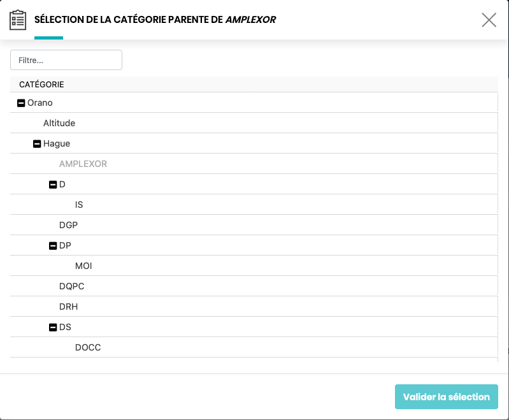The height and width of the screenshot is (420, 509).
Task: Collapse the D category node
Action: [53, 185]
